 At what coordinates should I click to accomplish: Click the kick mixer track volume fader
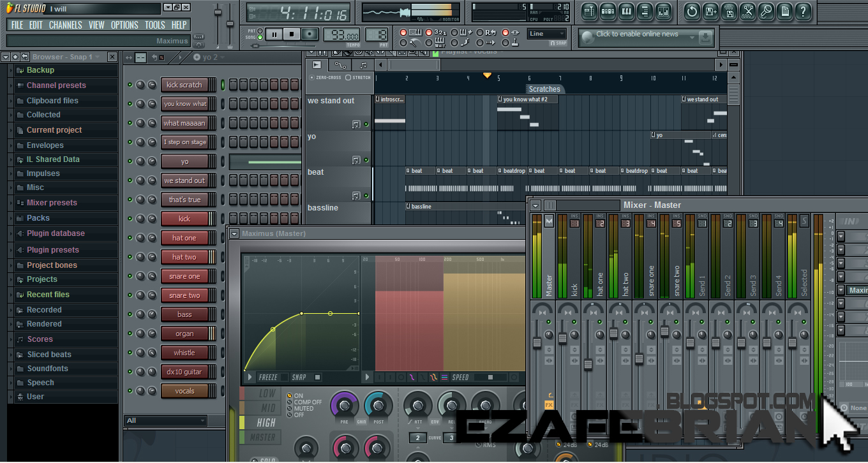[562, 338]
